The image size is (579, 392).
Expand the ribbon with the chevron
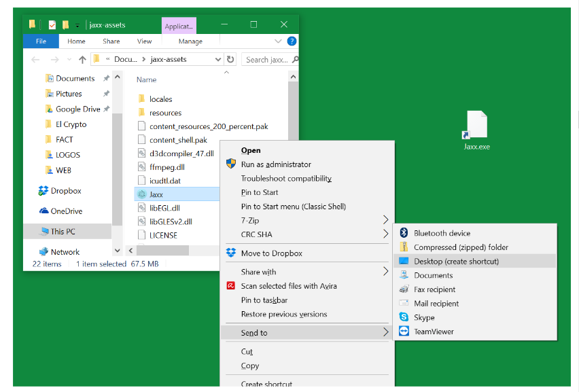coord(278,41)
